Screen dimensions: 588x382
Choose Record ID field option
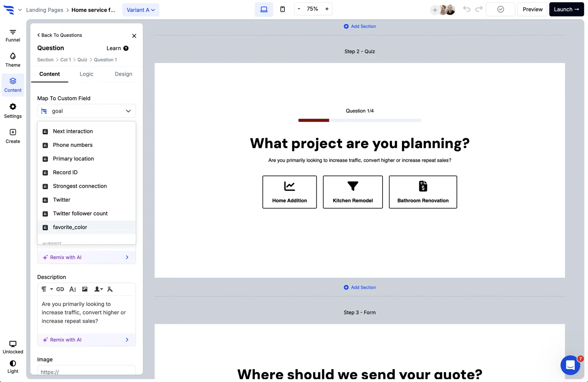coord(87,172)
